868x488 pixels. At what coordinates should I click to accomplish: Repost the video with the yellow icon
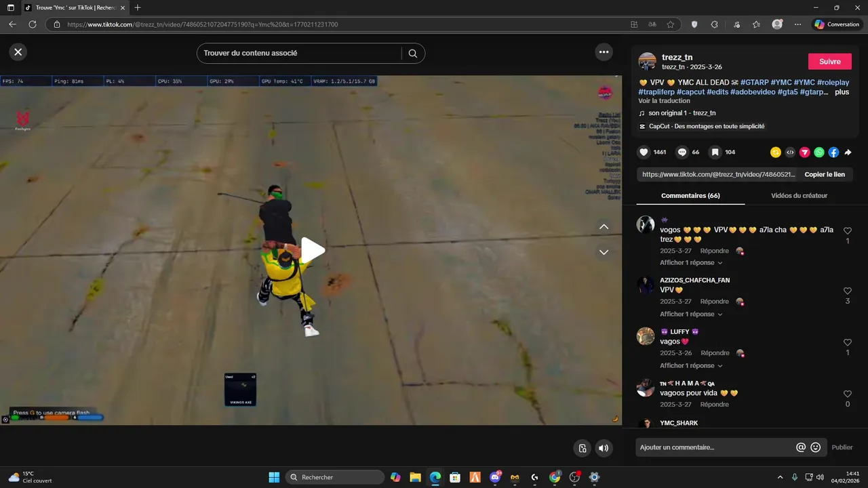776,152
